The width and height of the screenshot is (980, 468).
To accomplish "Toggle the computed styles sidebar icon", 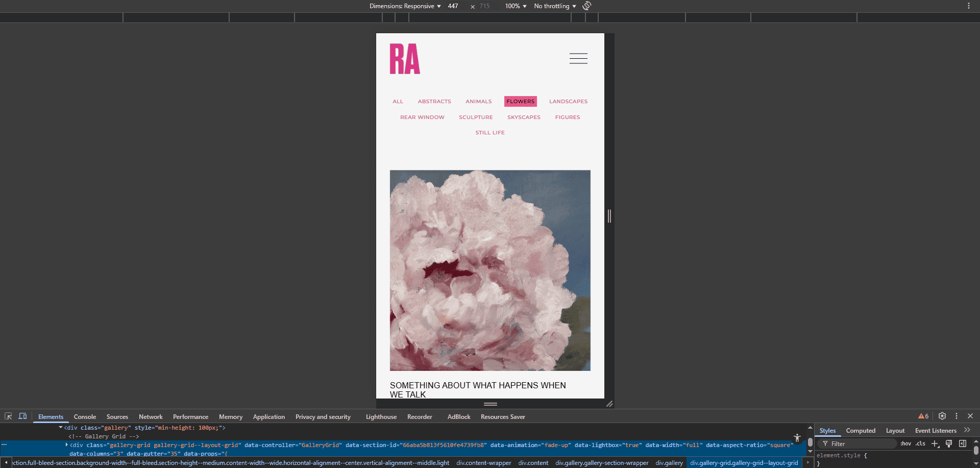I will pyautogui.click(x=963, y=444).
